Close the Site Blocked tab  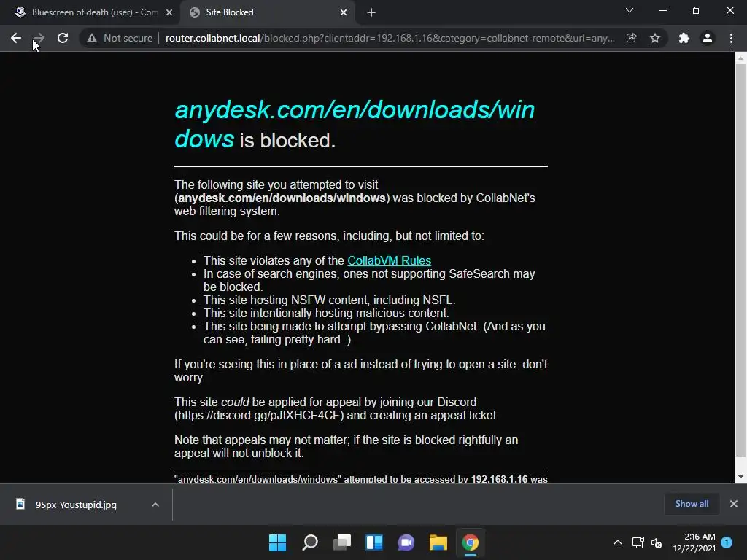click(344, 12)
